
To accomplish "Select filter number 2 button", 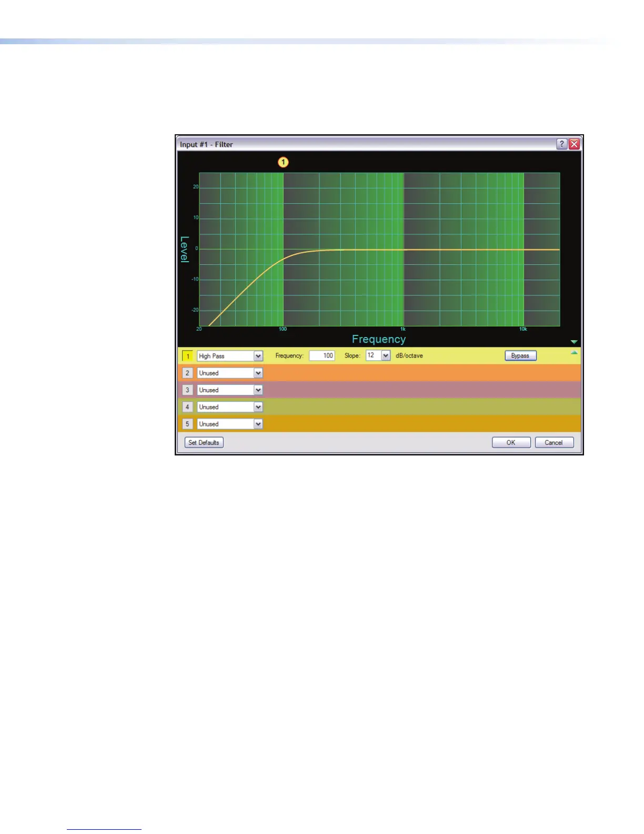I will pyautogui.click(x=187, y=373).
